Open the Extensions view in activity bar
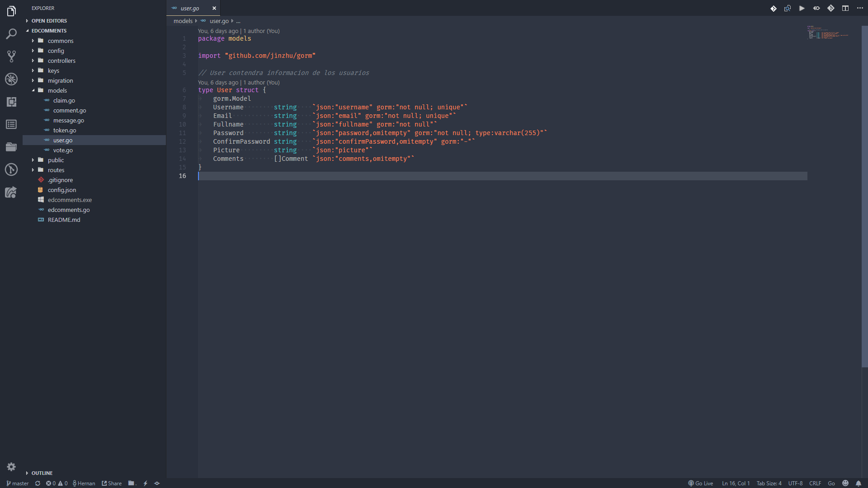The image size is (868, 488). click(x=11, y=102)
